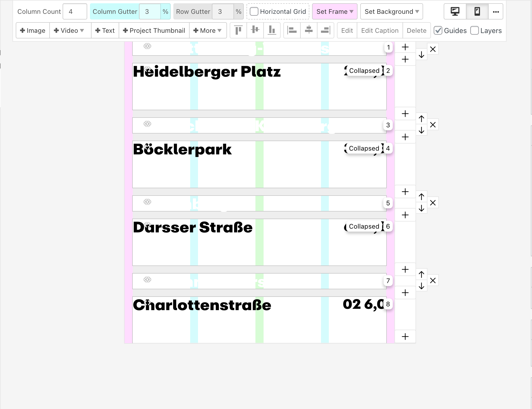Select the mobile preview icon
Viewport: 532px width, 409px height.
pyautogui.click(x=476, y=12)
